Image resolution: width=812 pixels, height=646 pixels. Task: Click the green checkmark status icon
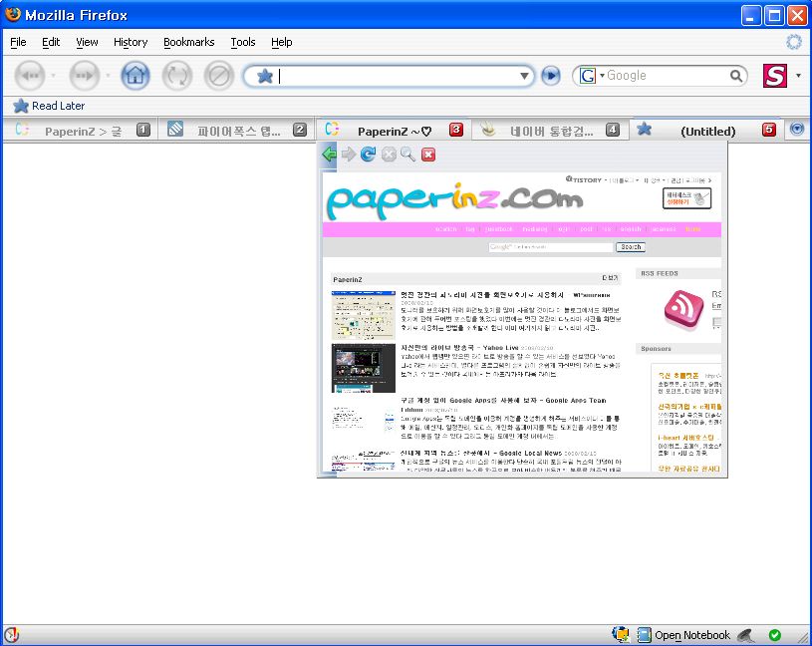(x=775, y=635)
